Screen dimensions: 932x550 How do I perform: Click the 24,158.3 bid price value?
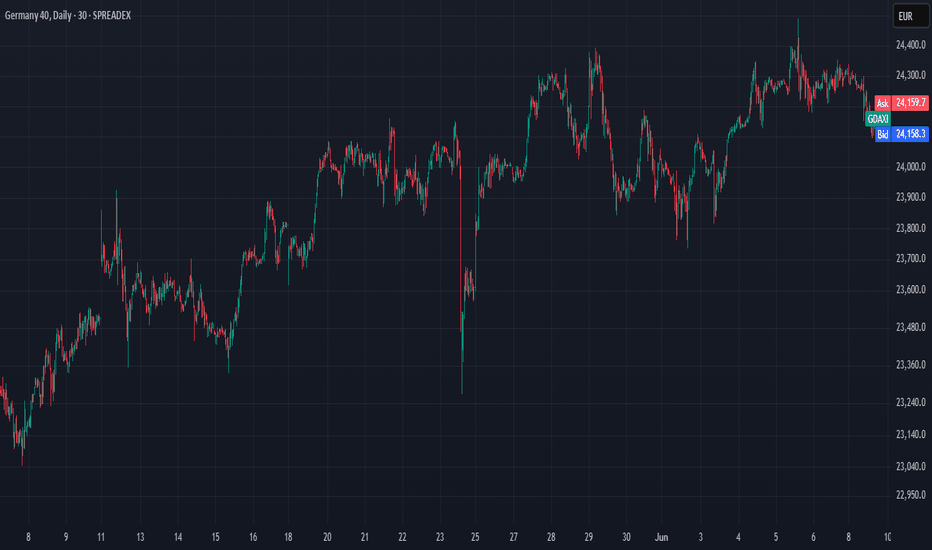[910, 134]
